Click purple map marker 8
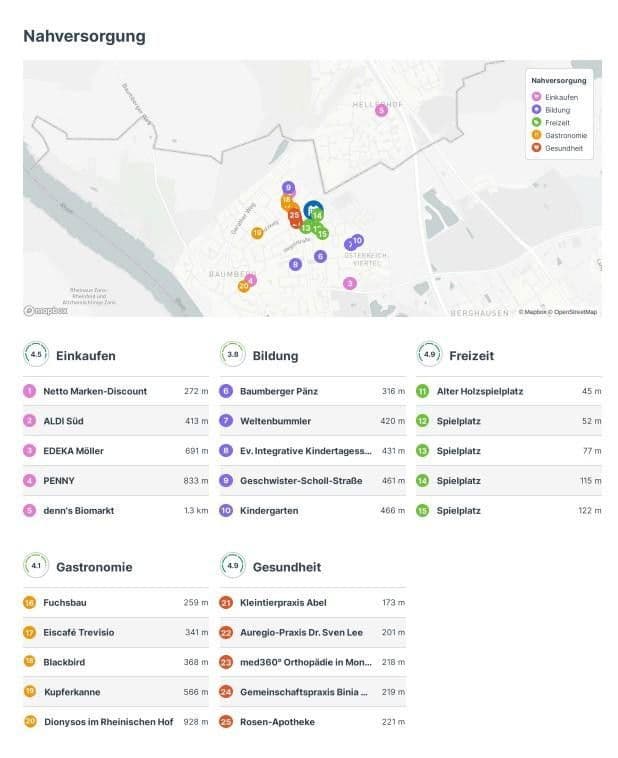Image resolution: width=618 pixels, height=758 pixels. tap(295, 264)
